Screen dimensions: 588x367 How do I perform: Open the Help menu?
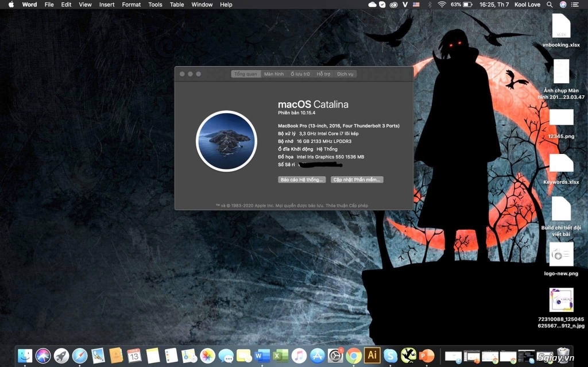[226, 5]
